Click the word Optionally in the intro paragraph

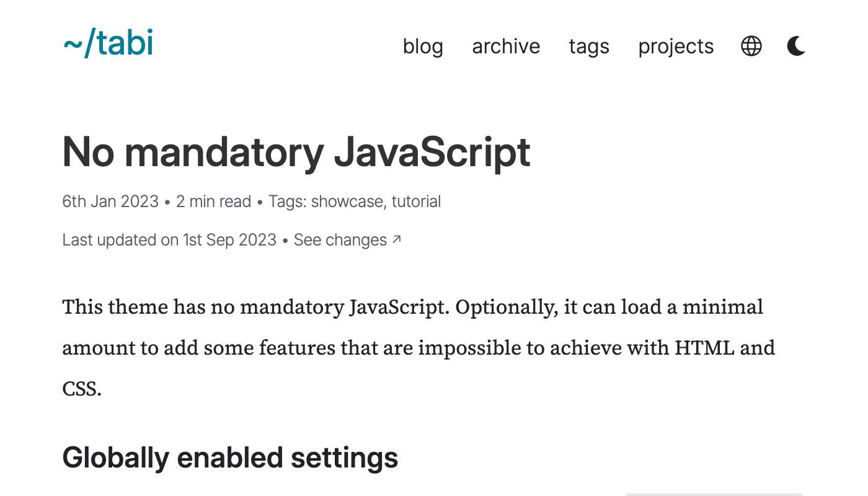tap(505, 307)
